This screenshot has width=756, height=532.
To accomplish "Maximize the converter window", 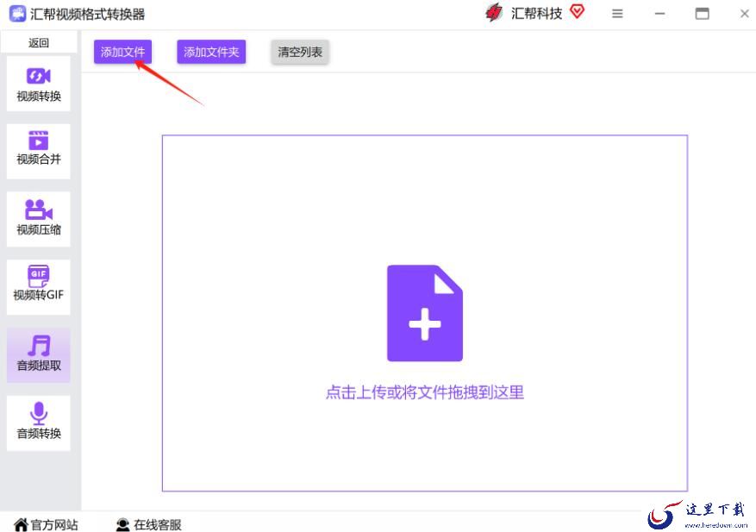I will pyautogui.click(x=703, y=14).
